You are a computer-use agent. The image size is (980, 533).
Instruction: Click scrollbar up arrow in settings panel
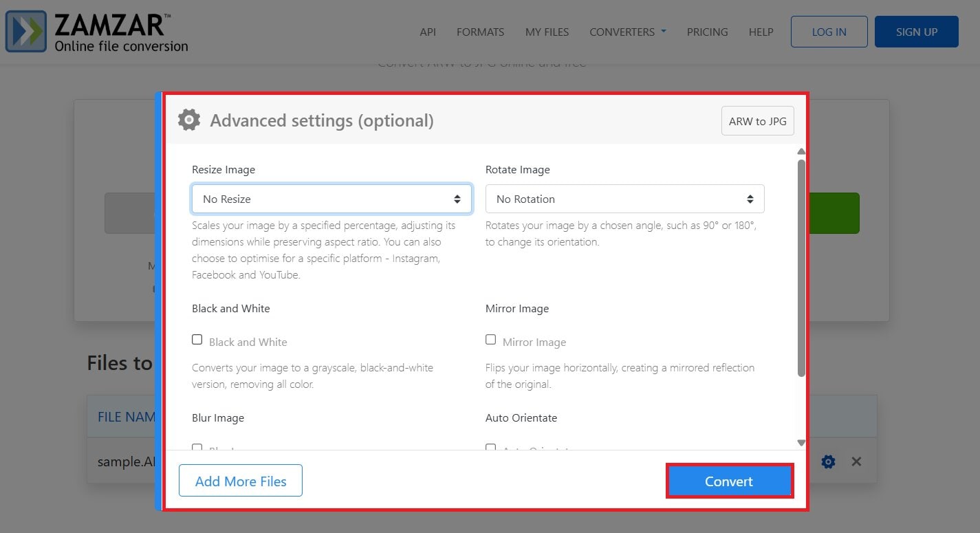pyautogui.click(x=801, y=152)
